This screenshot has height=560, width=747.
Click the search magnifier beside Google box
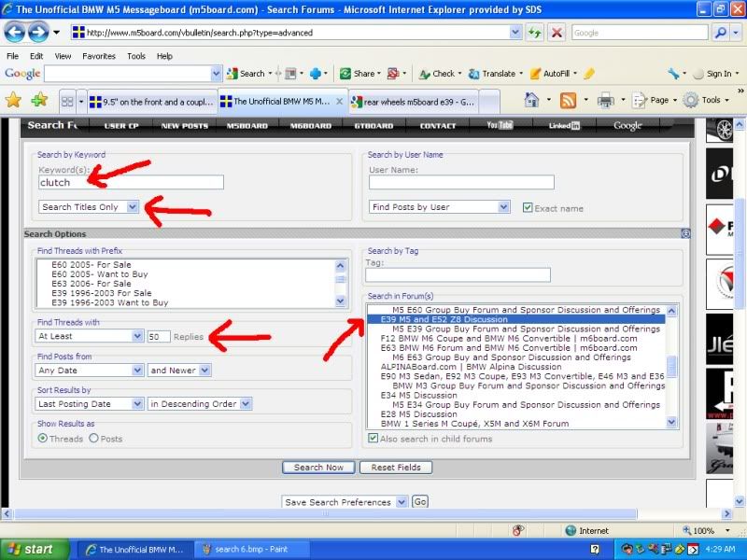[x=721, y=33]
